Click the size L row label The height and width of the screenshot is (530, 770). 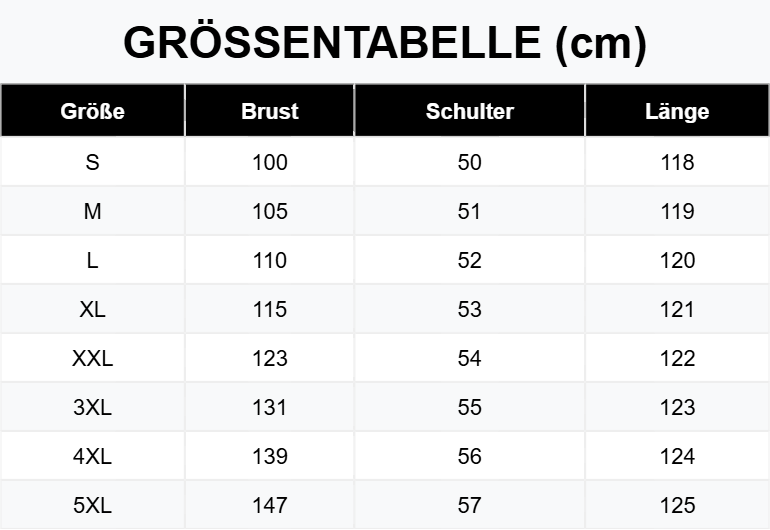pos(92,260)
